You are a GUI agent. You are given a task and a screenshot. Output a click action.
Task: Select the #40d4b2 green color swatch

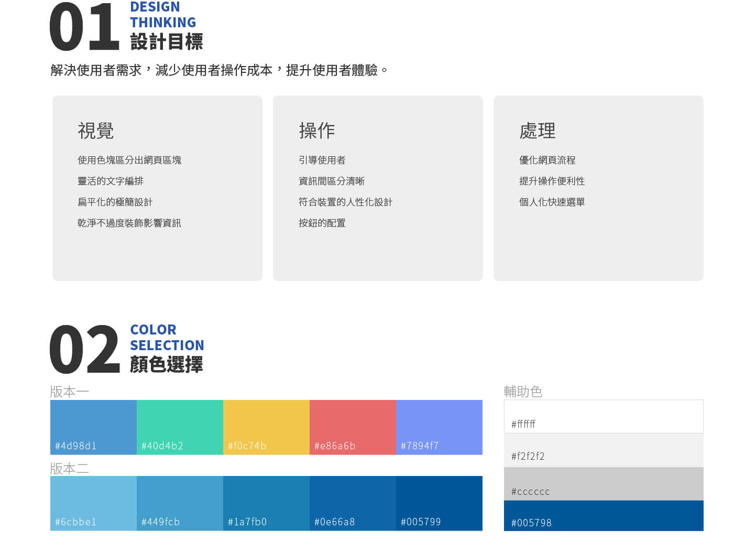[179, 427]
